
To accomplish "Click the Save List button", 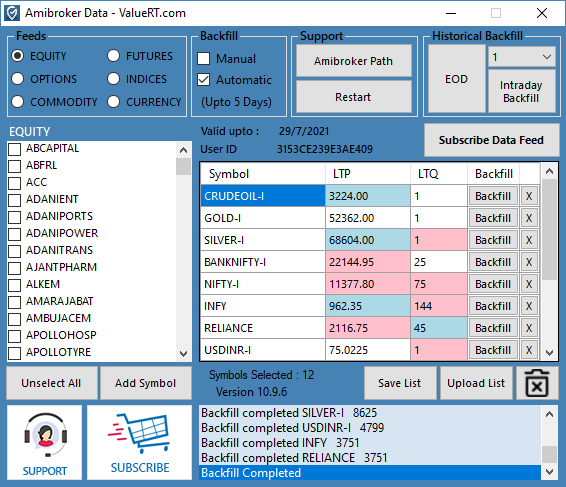I will tap(400, 383).
